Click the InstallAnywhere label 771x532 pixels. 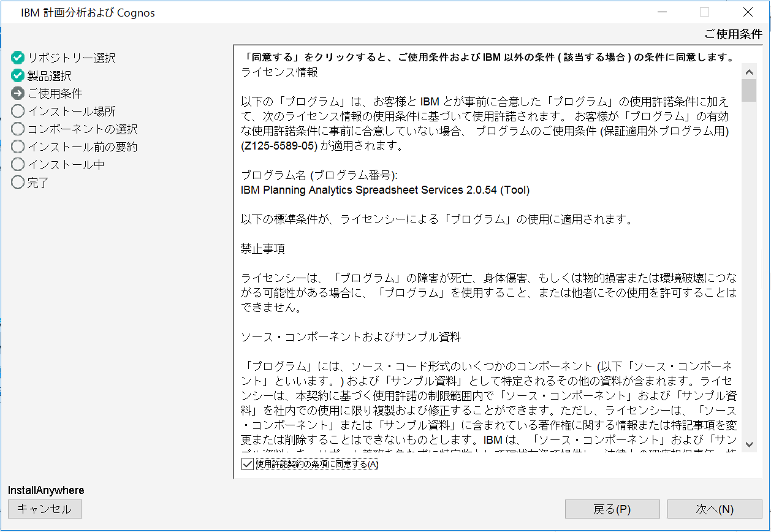point(46,490)
